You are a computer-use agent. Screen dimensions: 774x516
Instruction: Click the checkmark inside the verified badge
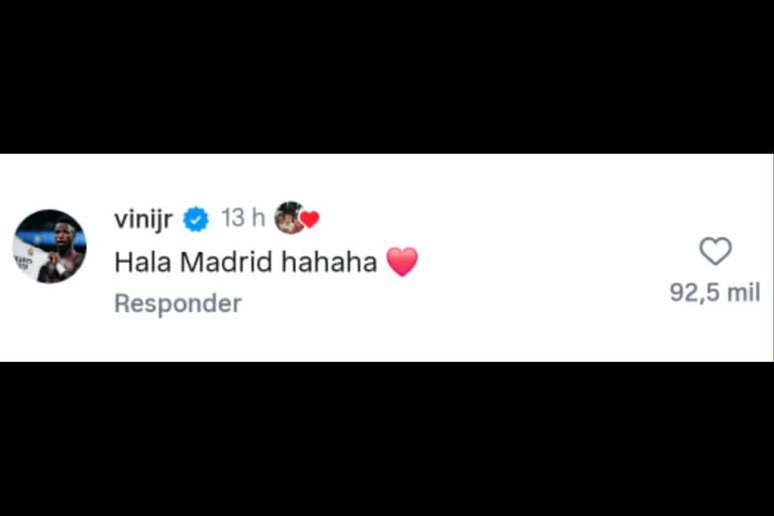(196, 219)
